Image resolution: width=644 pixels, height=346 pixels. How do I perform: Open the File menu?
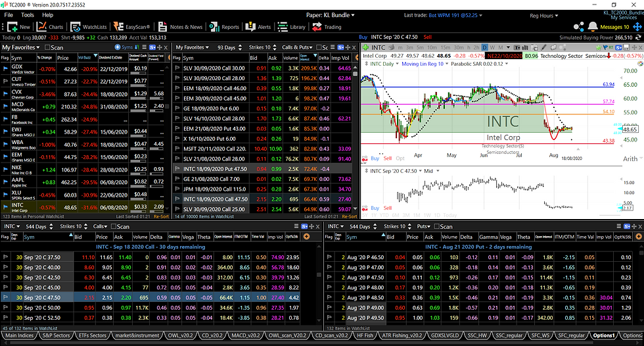click(x=9, y=14)
